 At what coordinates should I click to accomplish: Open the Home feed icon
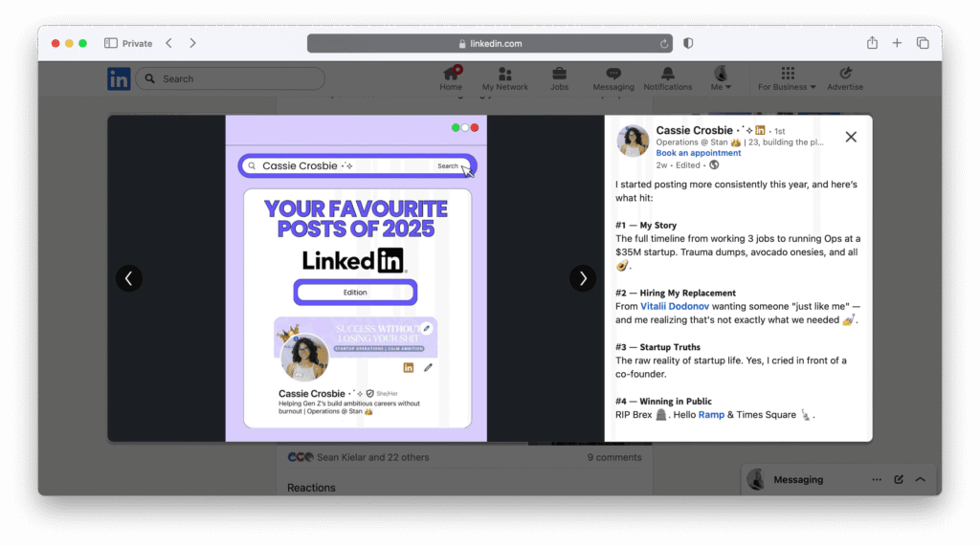tap(451, 75)
